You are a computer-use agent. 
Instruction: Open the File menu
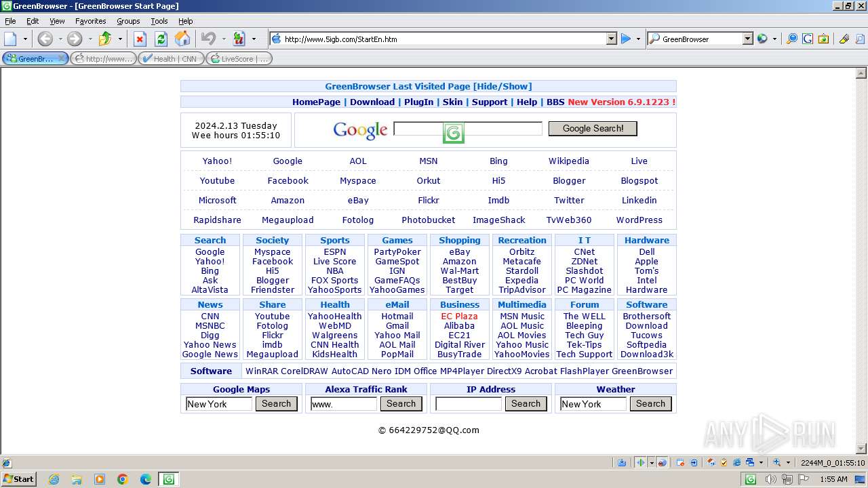pyautogui.click(x=10, y=21)
